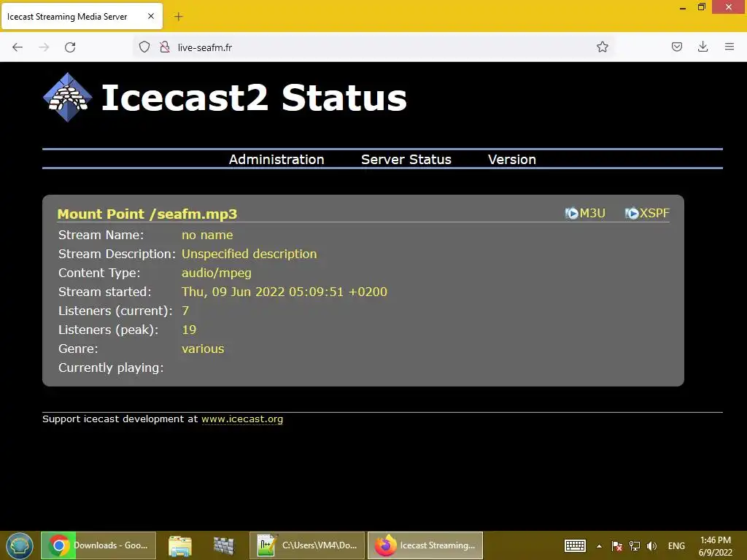This screenshot has width=747, height=560.
Task: Open the Pocket save icon
Action: pyautogui.click(x=676, y=47)
